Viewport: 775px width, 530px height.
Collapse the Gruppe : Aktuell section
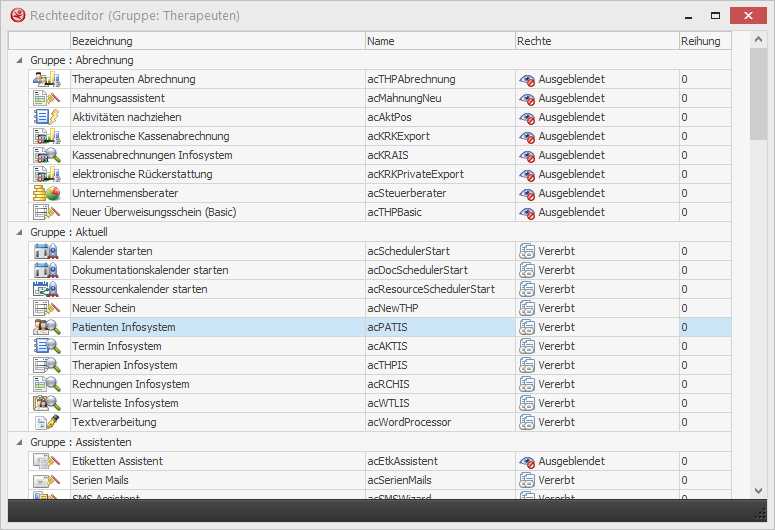pos(19,232)
